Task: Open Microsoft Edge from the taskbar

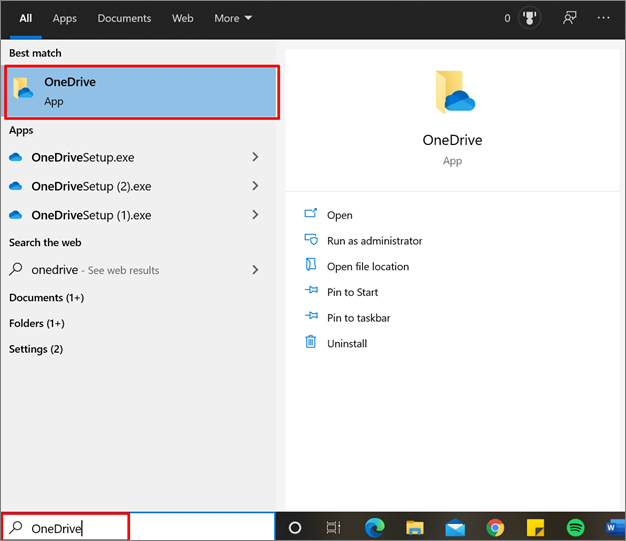Action: [374, 527]
